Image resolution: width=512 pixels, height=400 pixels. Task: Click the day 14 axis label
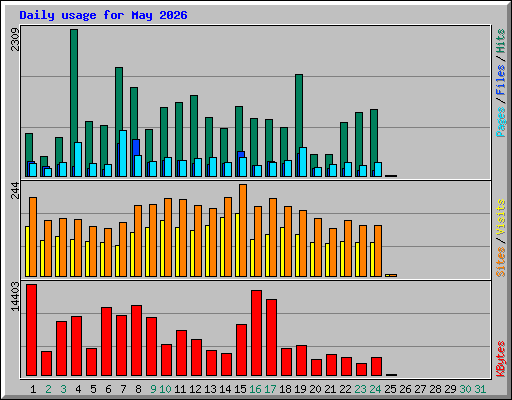click(225, 389)
